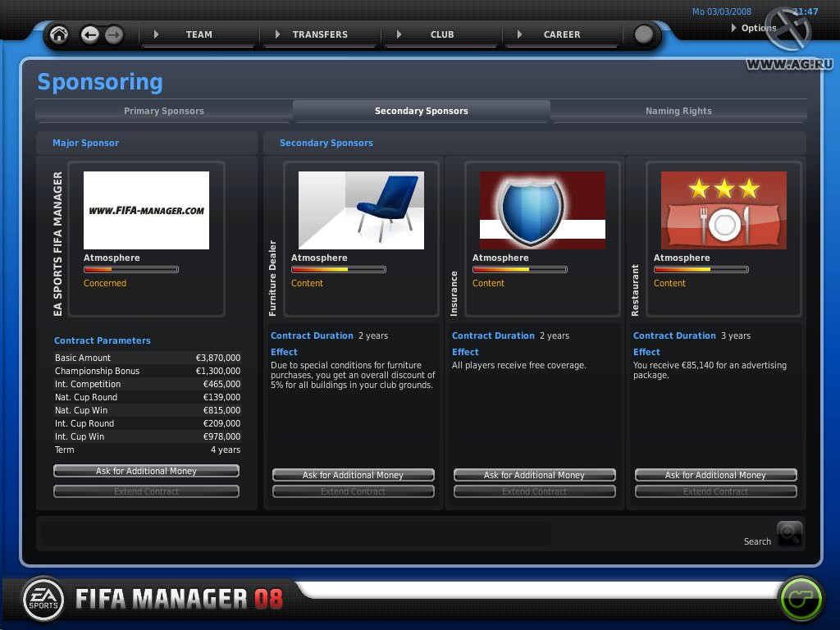Click the Basic Amount €3,870,000 row
840x630 pixels.
point(148,358)
